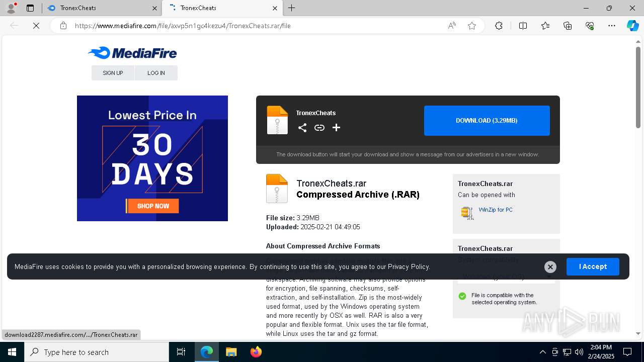The image size is (644, 362).
Task: Open the Copilot icon
Action: (x=632, y=26)
